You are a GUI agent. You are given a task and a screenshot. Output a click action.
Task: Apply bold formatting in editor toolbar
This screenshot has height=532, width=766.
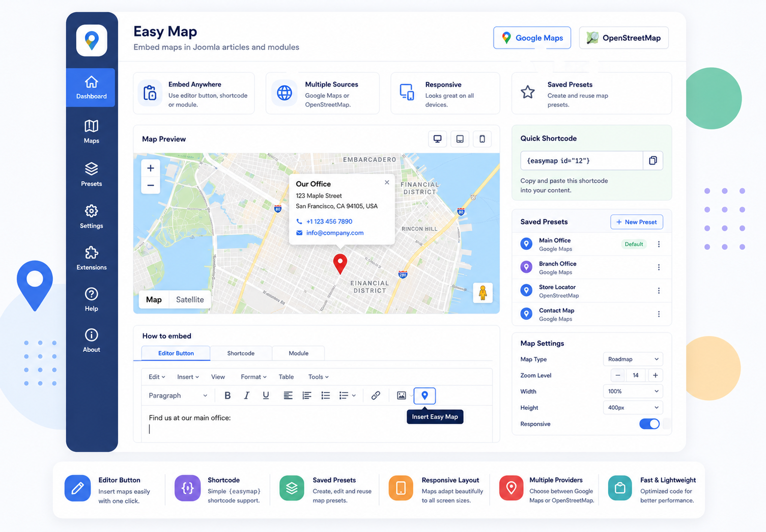click(228, 396)
